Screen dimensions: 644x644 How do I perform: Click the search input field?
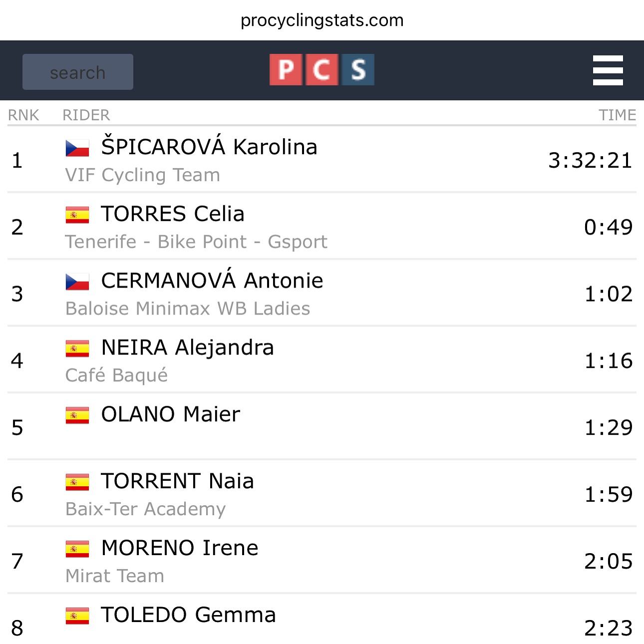coord(78,72)
